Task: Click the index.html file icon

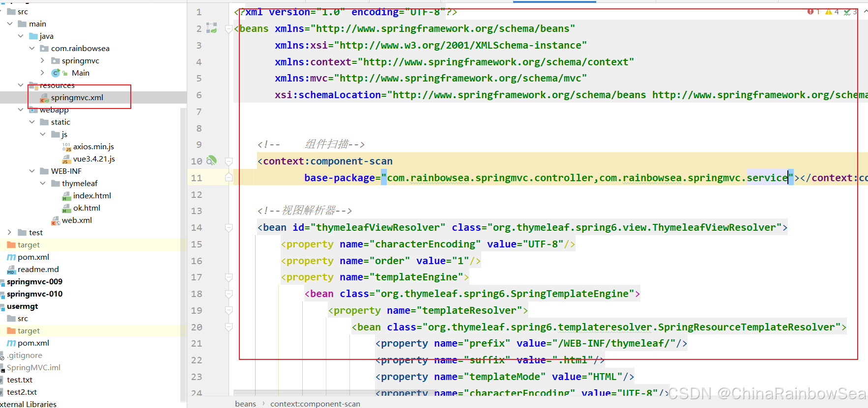Action: 67,196
